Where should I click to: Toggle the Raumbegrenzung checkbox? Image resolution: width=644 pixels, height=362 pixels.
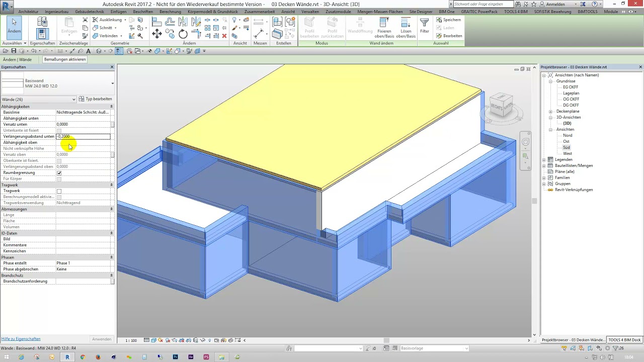pos(59,173)
